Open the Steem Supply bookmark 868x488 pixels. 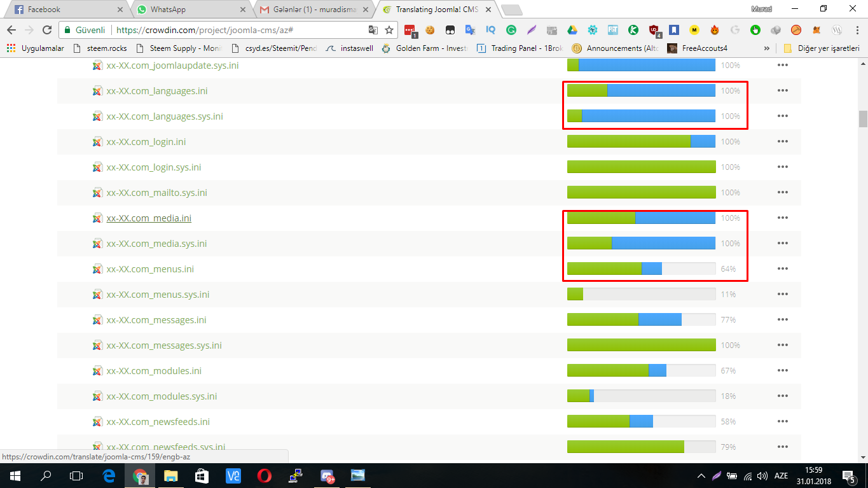[179, 48]
